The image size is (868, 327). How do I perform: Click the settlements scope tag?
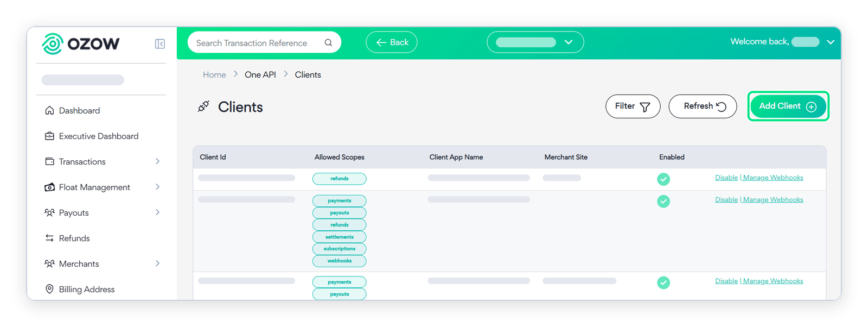[340, 237]
